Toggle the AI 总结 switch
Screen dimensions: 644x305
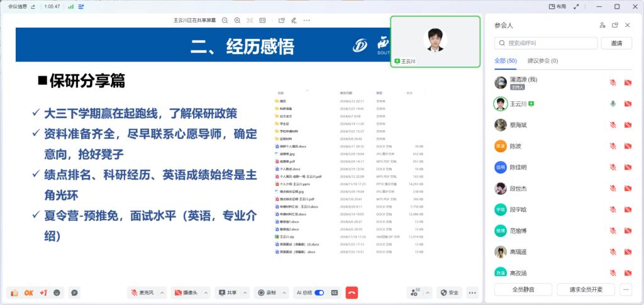click(319, 292)
